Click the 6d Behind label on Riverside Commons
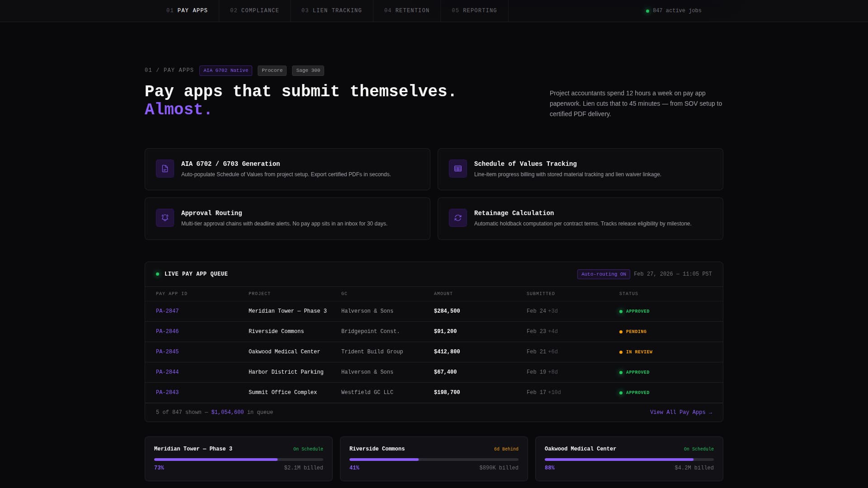 [x=506, y=449]
